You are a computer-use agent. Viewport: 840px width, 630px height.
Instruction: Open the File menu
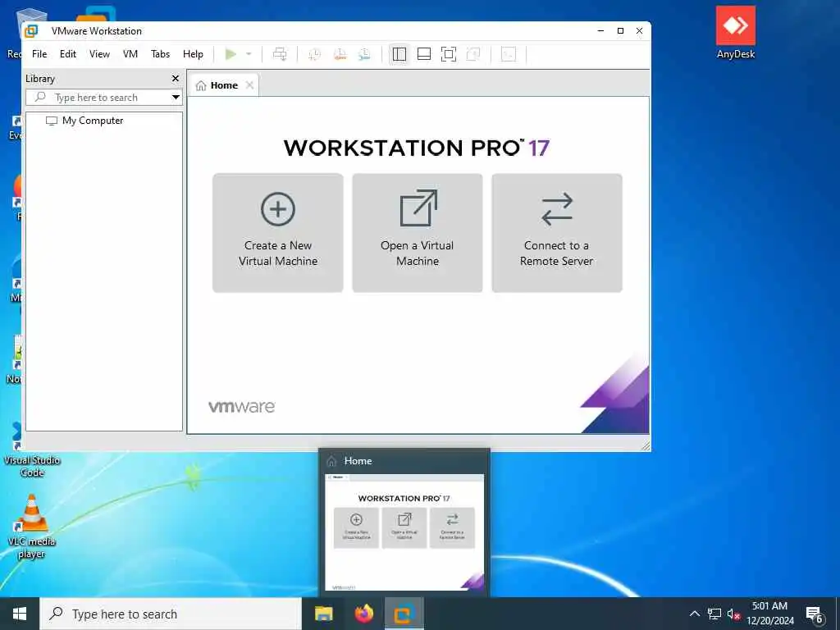pos(39,54)
